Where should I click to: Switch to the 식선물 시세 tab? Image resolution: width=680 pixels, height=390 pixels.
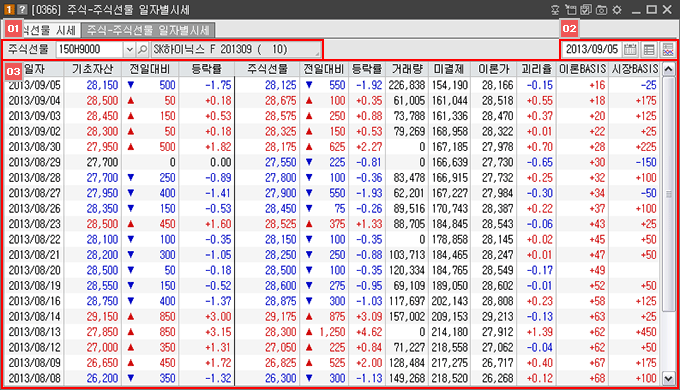(50, 30)
